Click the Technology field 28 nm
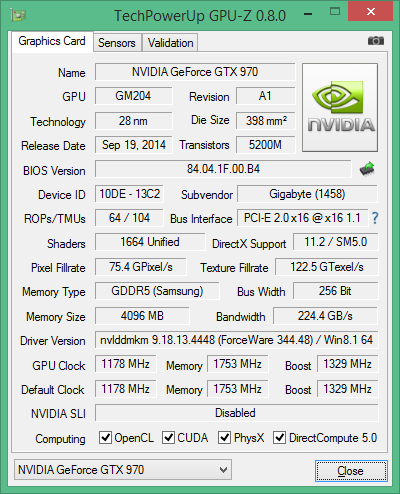This screenshot has height=494, width=400. pos(133,121)
